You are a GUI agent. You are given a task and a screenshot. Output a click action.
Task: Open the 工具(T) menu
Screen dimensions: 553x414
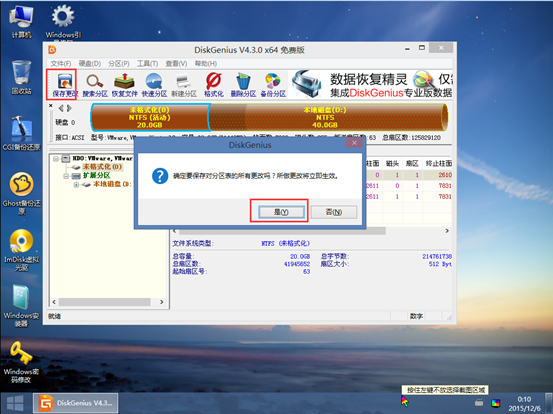click(147, 63)
